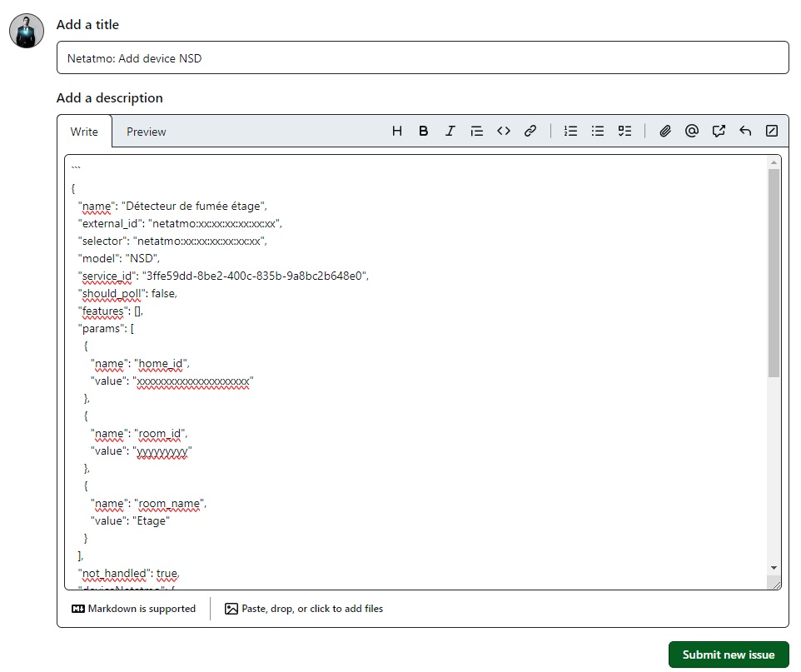Attach files using the paperclip icon

pos(665,131)
